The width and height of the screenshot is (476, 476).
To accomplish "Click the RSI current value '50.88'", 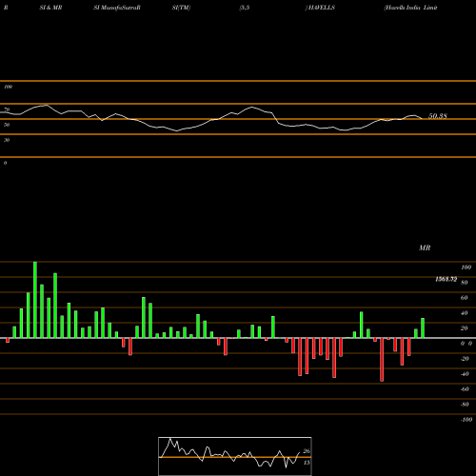I will 438,116.
